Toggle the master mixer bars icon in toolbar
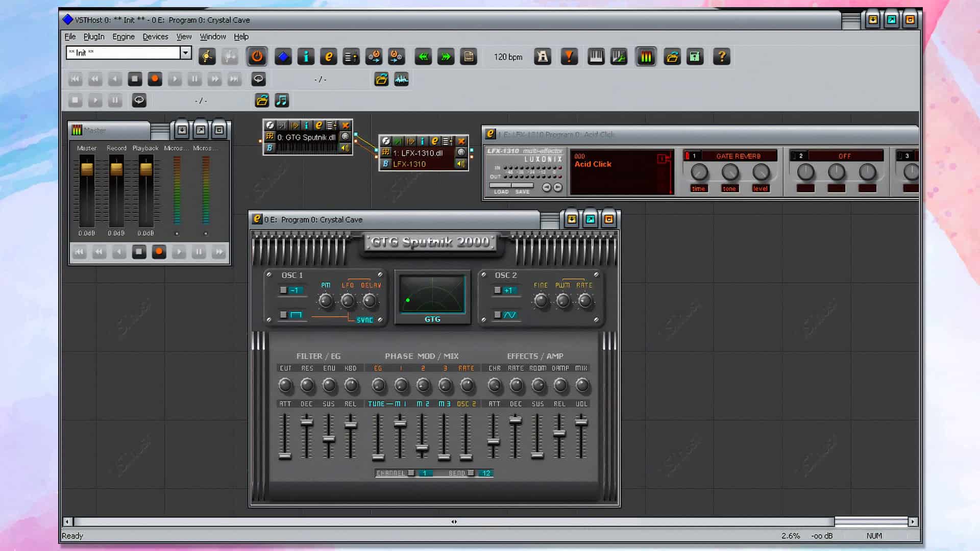The width and height of the screenshot is (980, 551). (646, 57)
